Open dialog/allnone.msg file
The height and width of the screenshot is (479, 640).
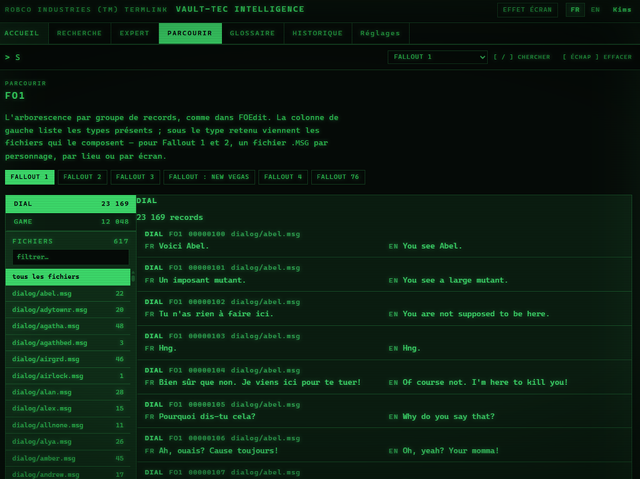pos(68,426)
